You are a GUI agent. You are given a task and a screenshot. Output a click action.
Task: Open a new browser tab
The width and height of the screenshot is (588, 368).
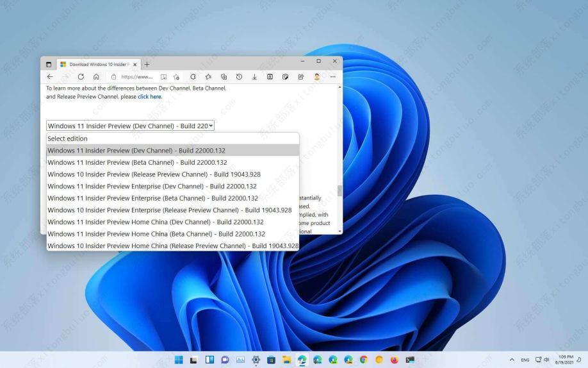pyautogui.click(x=147, y=64)
